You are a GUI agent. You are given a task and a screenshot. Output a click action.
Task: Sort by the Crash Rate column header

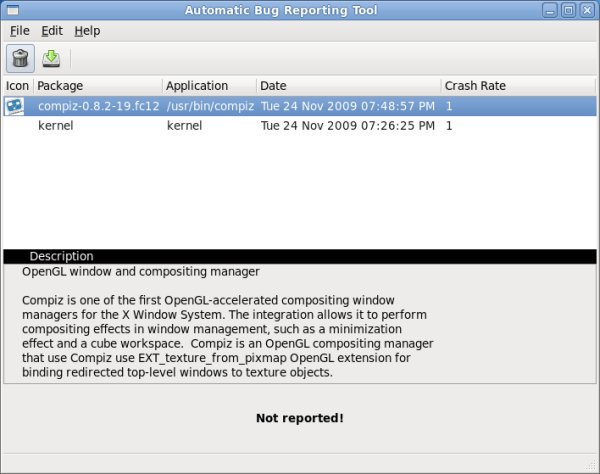(518, 86)
